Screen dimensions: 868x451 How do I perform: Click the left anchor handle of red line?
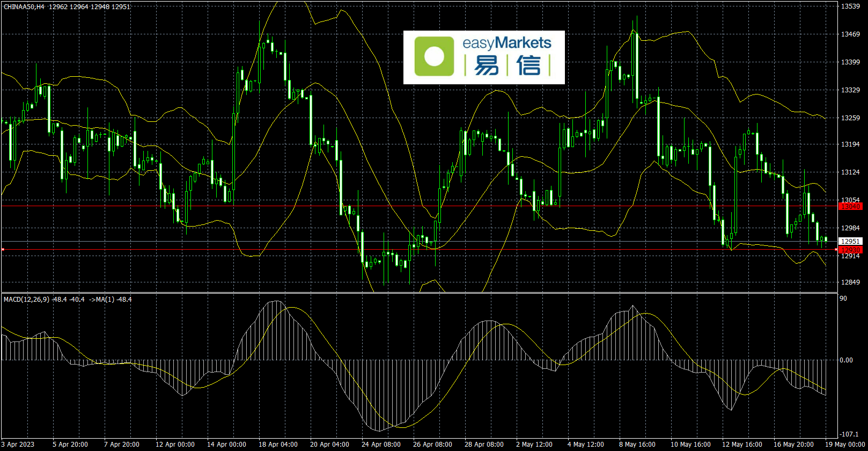click(3, 250)
